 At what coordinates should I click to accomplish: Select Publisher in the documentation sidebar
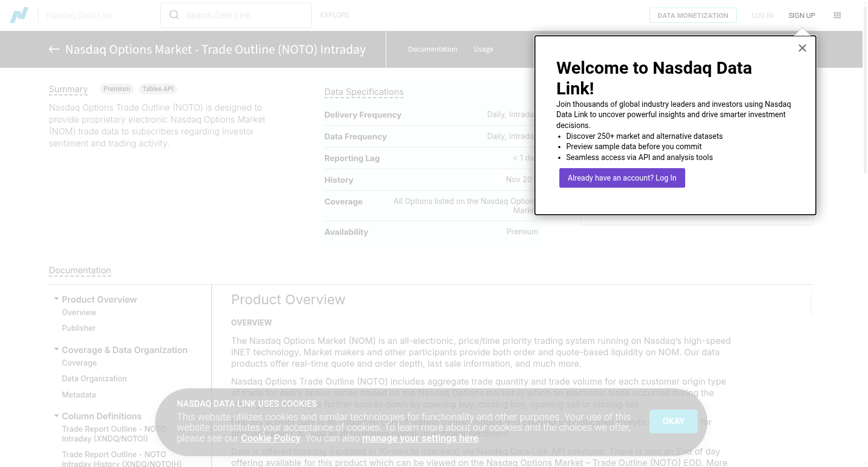coord(79,328)
